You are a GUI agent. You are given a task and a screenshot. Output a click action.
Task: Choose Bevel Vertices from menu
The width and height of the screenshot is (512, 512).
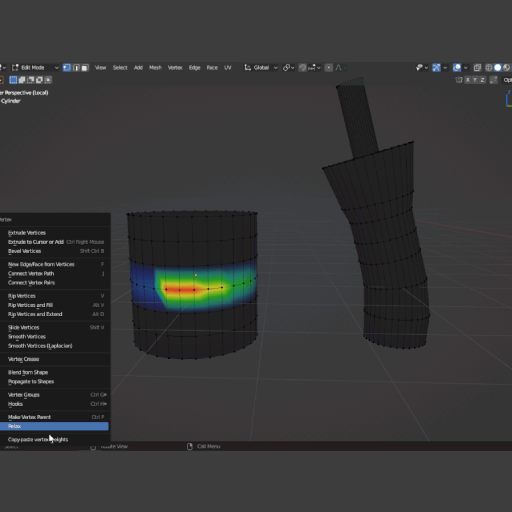[x=55, y=251]
